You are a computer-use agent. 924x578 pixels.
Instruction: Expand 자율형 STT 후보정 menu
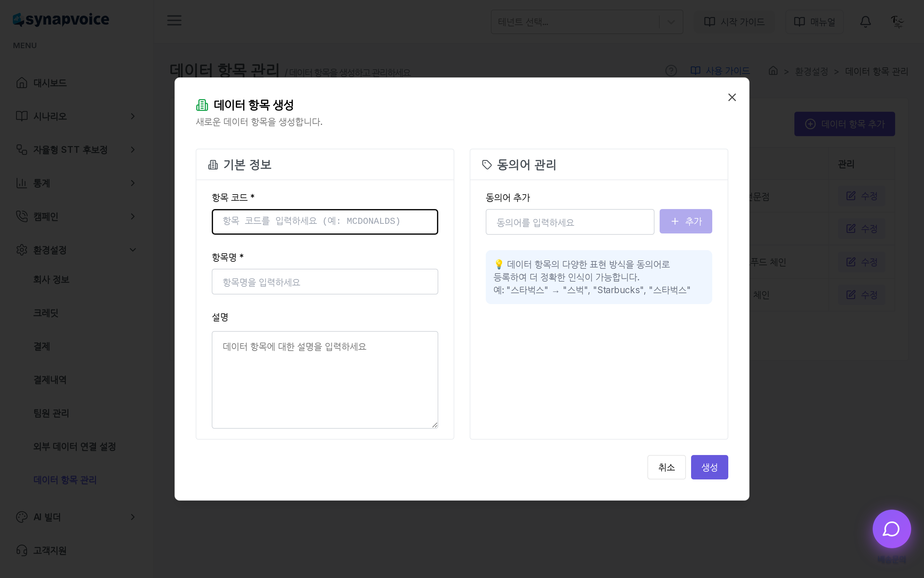click(x=76, y=149)
